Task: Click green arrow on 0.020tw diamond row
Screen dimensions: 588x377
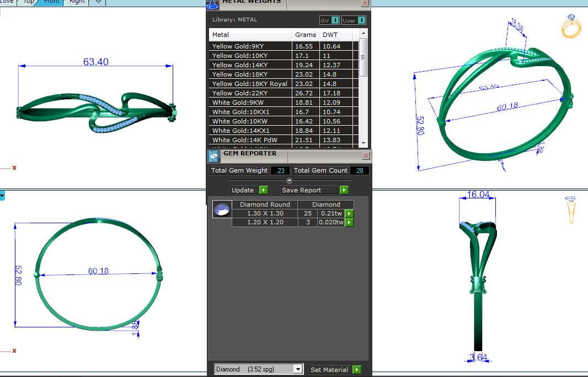Action: 349,223
